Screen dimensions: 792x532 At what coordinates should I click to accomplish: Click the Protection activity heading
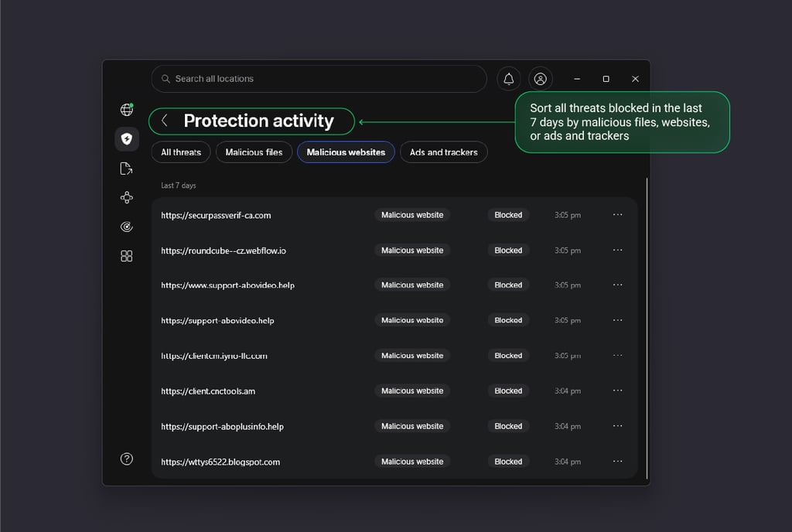coord(258,121)
